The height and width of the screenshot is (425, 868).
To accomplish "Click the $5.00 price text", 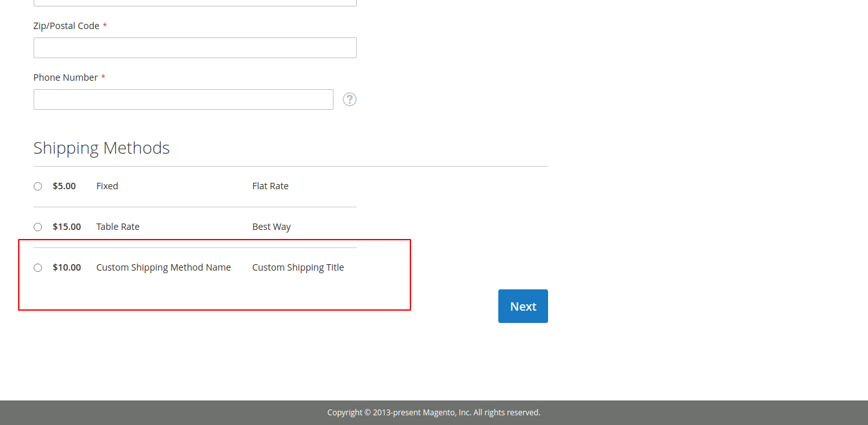I will [x=64, y=186].
